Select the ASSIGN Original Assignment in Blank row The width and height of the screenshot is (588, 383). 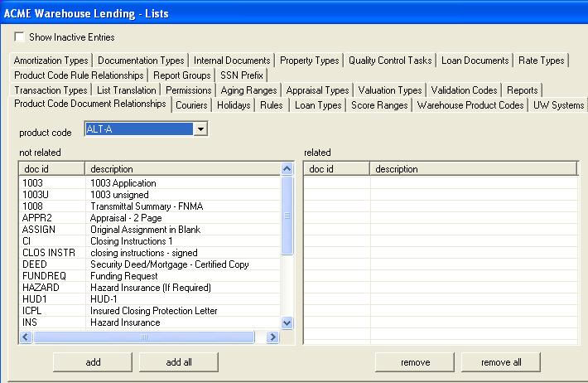150,230
